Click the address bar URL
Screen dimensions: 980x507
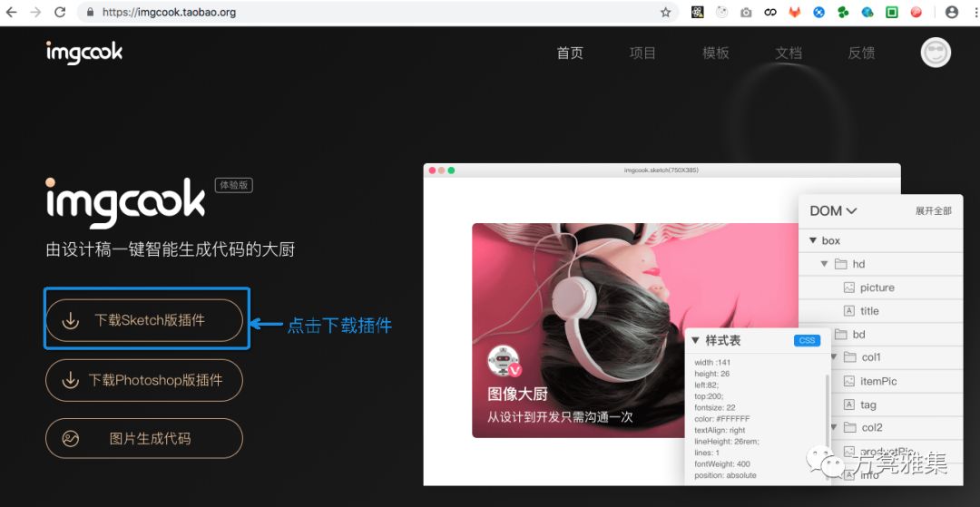pyautogui.click(x=169, y=12)
